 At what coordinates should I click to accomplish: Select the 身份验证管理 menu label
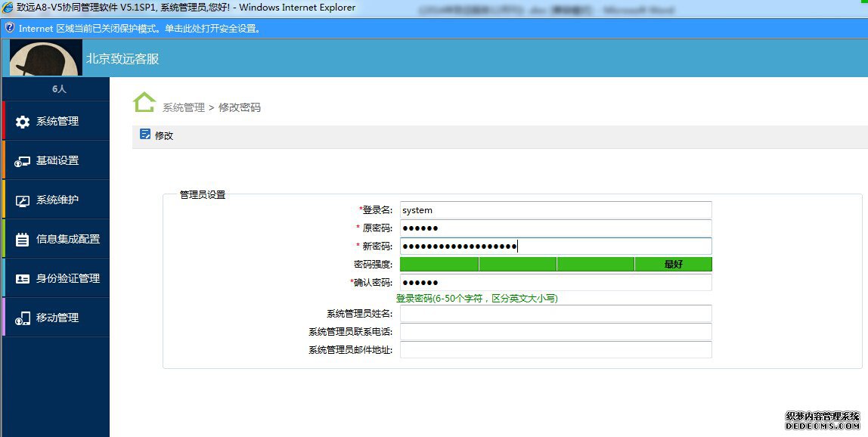click(x=68, y=279)
